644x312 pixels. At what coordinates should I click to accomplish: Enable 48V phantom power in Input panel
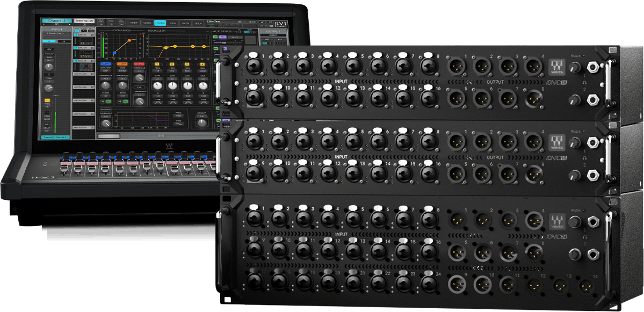49,49
